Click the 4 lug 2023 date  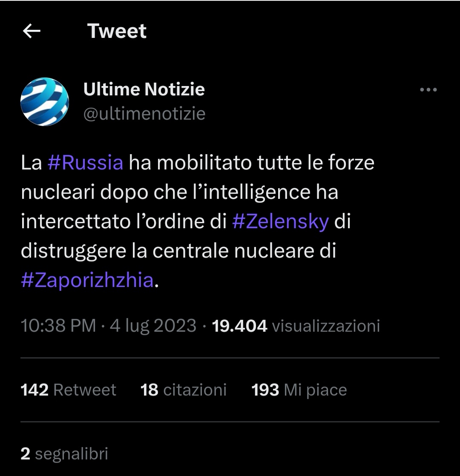coord(153,326)
